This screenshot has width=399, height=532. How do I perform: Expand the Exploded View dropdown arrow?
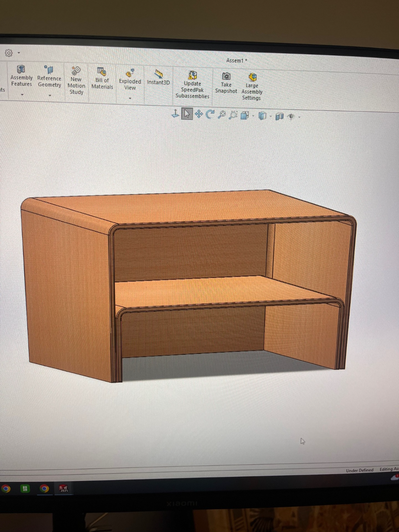(x=130, y=98)
